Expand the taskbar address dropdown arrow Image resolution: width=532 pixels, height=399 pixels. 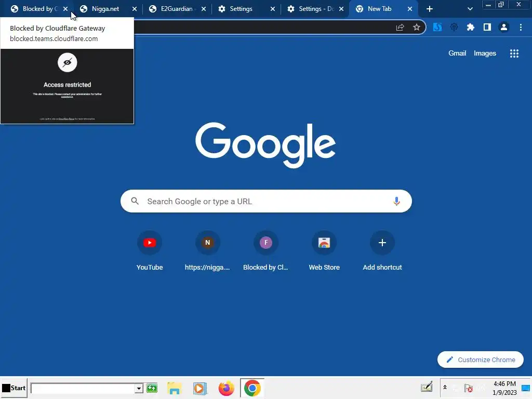(139, 388)
